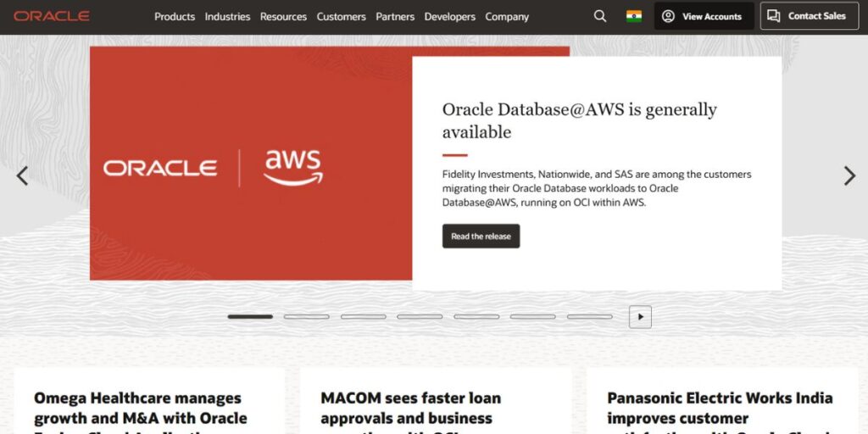This screenshot has height=434, width=868.
Task: Click the Read the release button
Action: tap(481, 236)
